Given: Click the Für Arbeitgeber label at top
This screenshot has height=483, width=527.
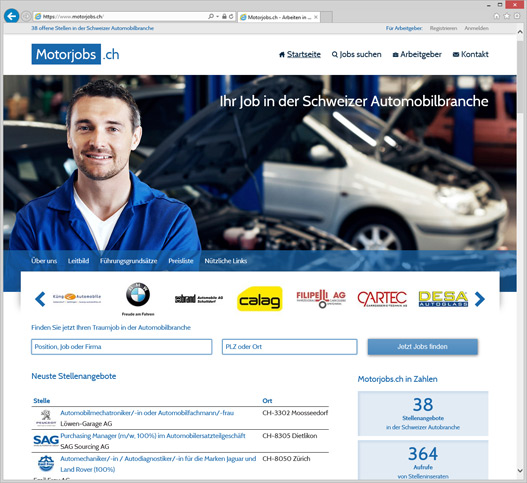Looking at the screenshot, I should (x=404, y=28).
